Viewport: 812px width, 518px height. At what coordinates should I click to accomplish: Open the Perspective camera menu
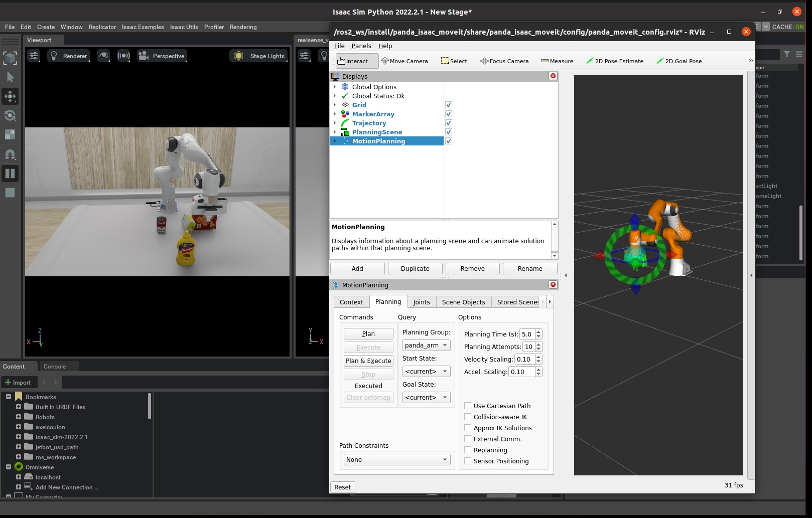[162, 56]
